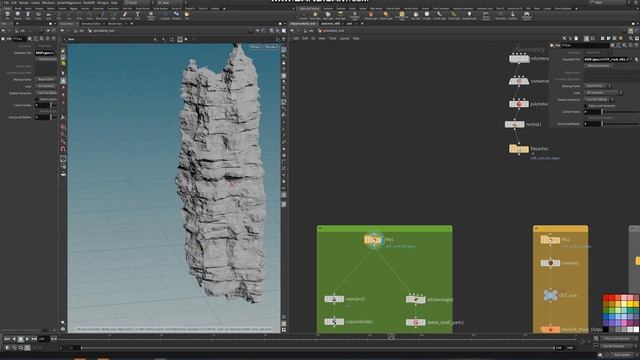
Task: Click the Sky Light shelf tool
Action: click(x=416, y=16)
